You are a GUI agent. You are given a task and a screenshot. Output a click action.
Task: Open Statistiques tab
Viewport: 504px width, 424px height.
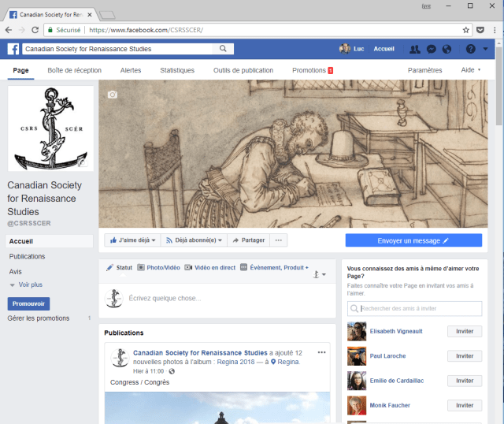(x=177, y=70)
